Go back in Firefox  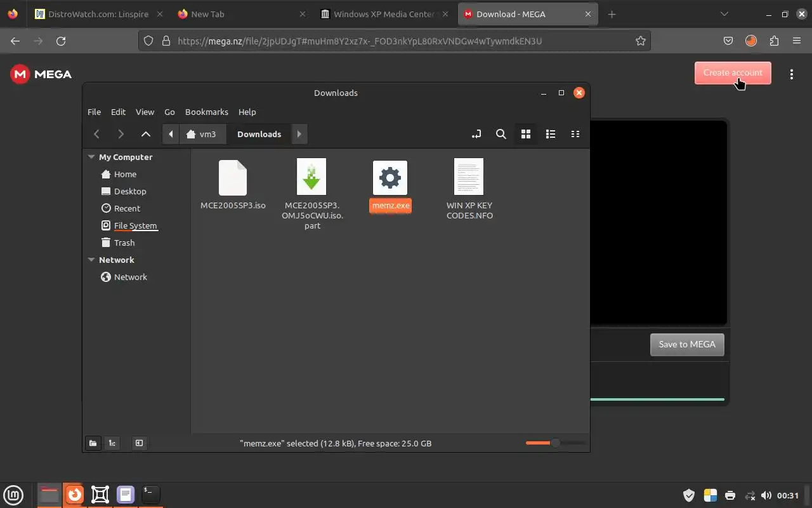click(15, 41)
